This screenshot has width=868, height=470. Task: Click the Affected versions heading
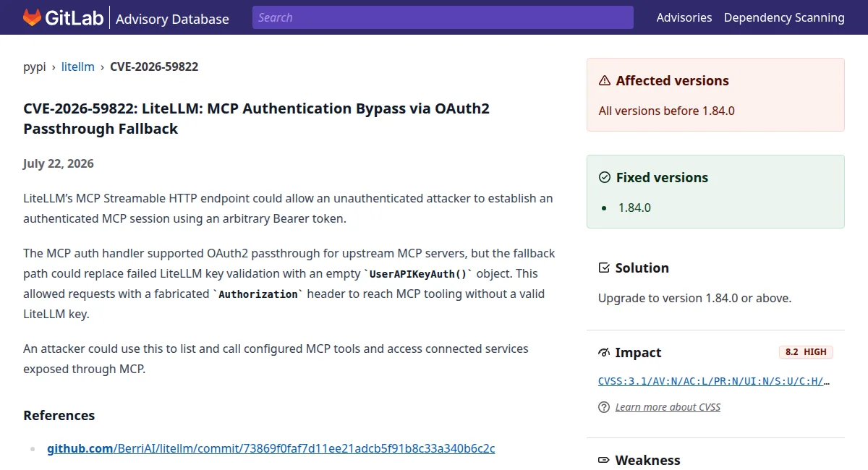pyautogui.click(x=673, y=81)
